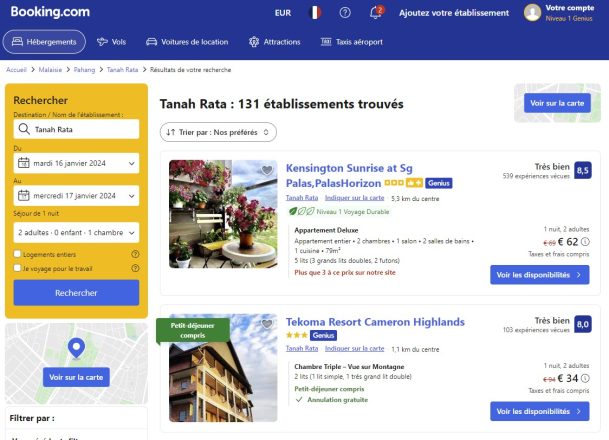Open Tekoma Resort Cameron Highlands title
Image resolution: width=609 pixels, height=440 pixels.
point(375,322)
